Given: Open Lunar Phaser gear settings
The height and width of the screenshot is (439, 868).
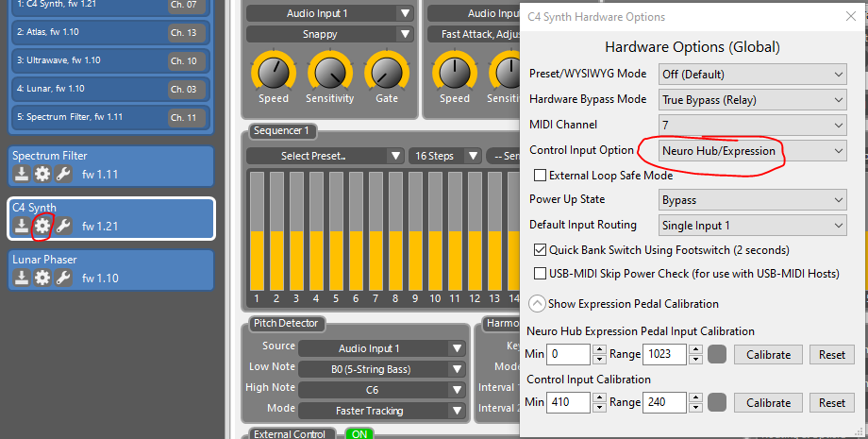Looking at the screenshot, I should (x=42, y=278).
